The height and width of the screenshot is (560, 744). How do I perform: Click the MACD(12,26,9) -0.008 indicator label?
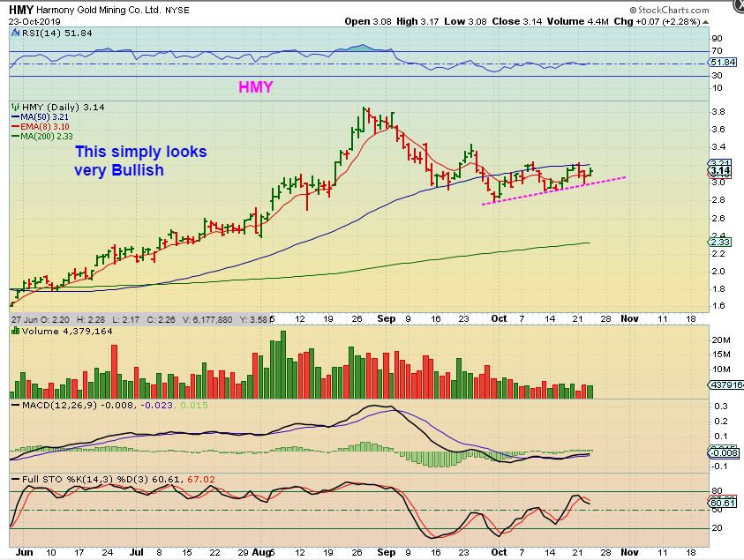click(79, 406)
